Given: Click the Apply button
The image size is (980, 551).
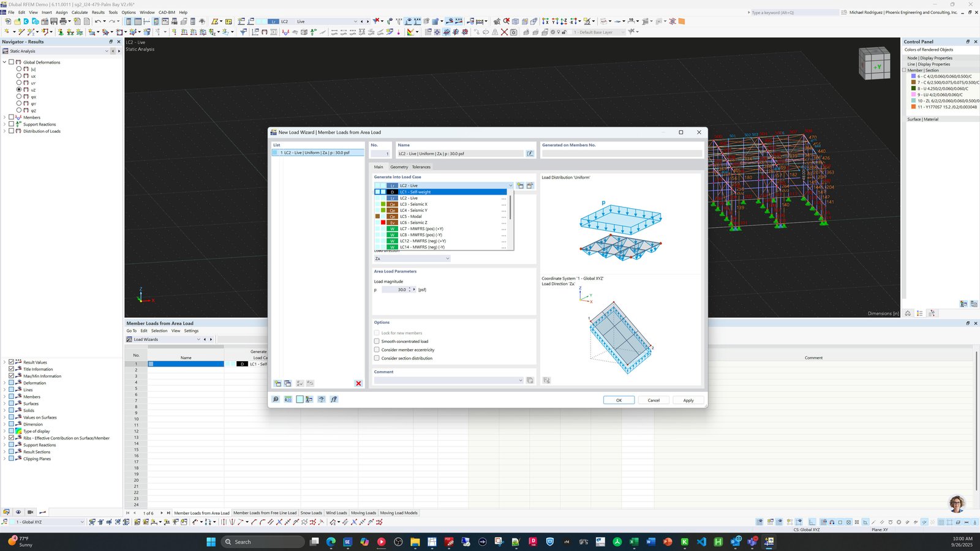Looking at the screenshot, I should pos(688,400).
